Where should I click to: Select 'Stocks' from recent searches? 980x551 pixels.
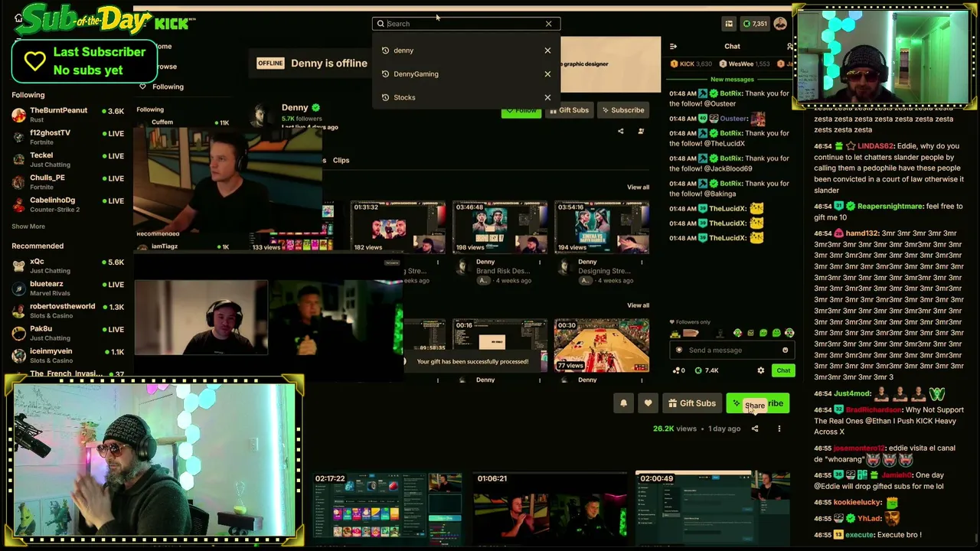(404, 98)
